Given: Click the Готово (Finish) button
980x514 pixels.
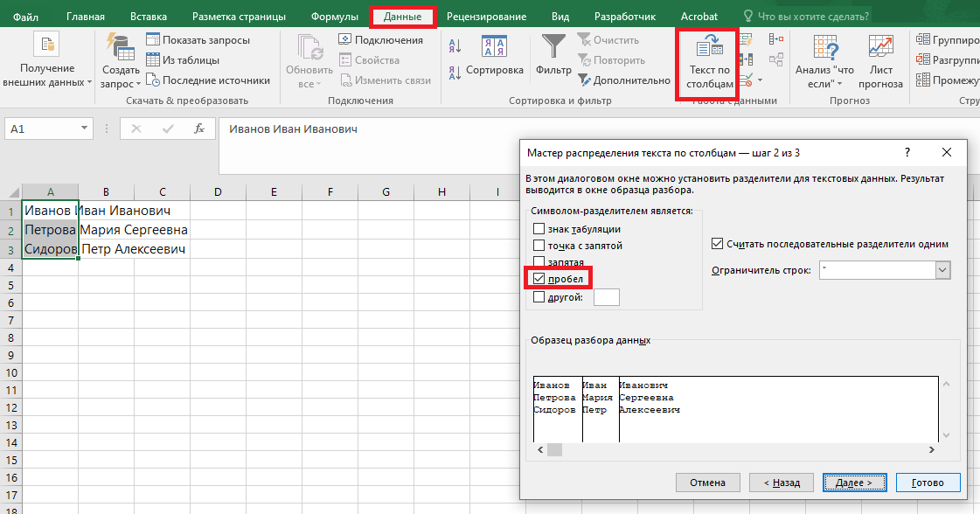Looking at the screenshot, I should click(x=928, y=483).
